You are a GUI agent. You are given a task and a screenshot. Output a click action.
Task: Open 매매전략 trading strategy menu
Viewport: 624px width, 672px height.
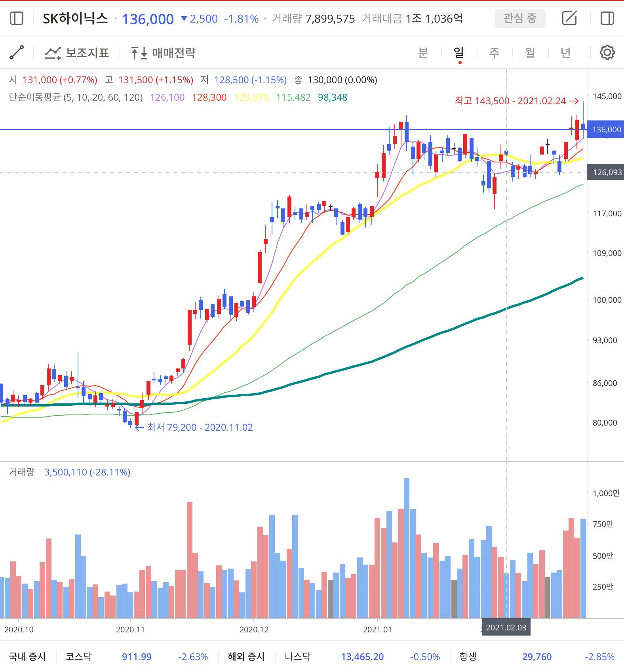point(163,53)
